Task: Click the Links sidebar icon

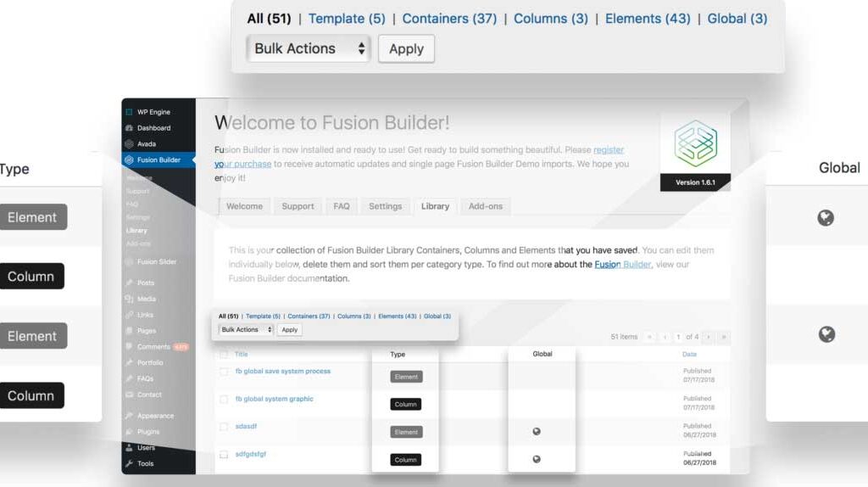Action: click(x=129, y=315)
